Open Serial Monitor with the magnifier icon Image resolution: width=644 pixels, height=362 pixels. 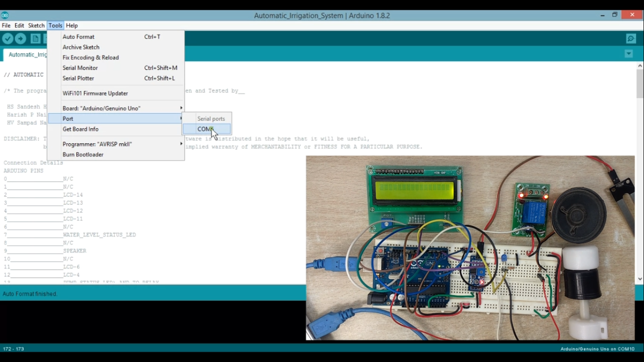[631, 38]
